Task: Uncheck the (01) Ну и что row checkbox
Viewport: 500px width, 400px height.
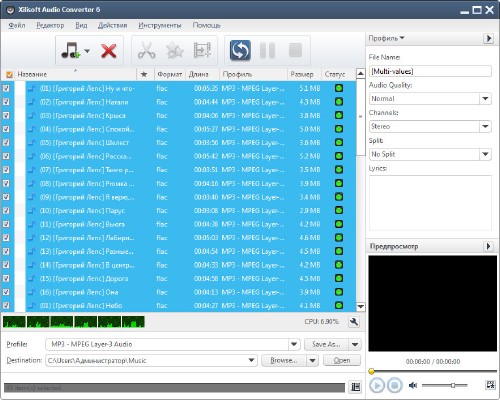Action: pyautogui.click(x=6, y=88)
